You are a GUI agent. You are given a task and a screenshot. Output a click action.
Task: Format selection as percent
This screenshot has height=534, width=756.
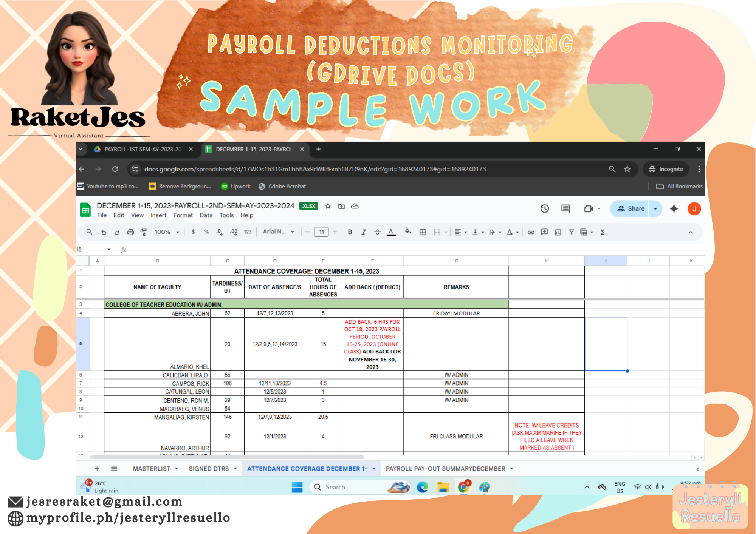(x=206, y=232)
